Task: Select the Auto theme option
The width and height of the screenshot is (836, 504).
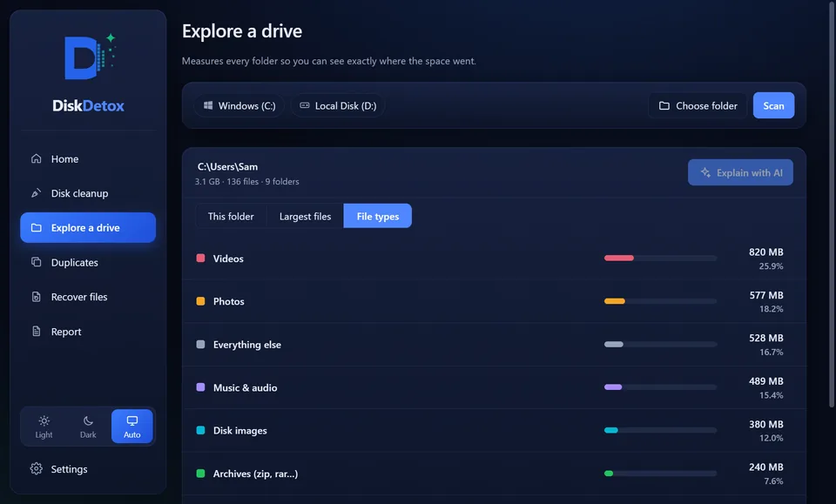Action: point(132,427)
